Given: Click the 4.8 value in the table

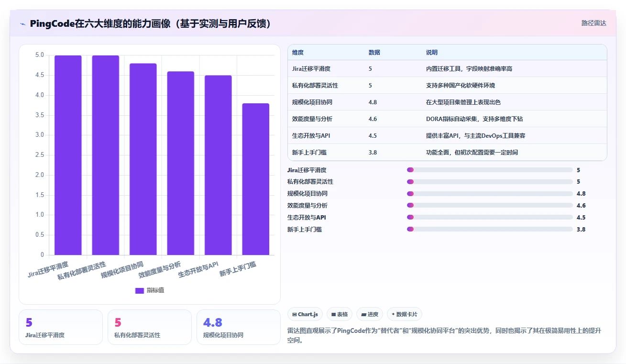Looking at the screenshot, I should (x=373, y=102).
